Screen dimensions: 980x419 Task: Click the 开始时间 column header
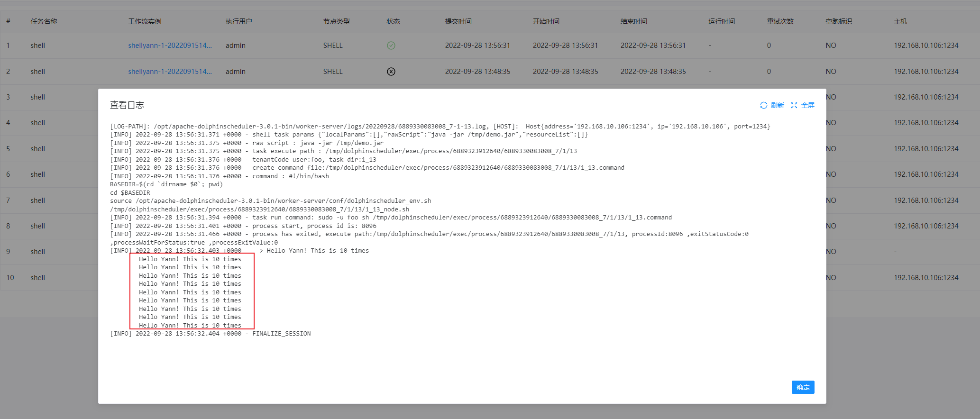point(546,21)
